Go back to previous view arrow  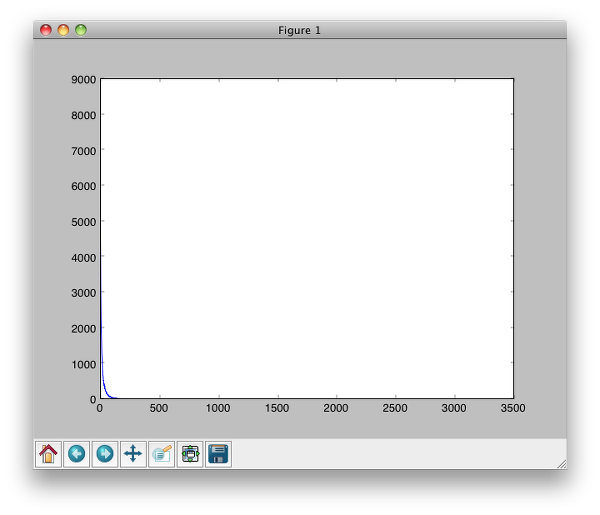pos(77,454)
